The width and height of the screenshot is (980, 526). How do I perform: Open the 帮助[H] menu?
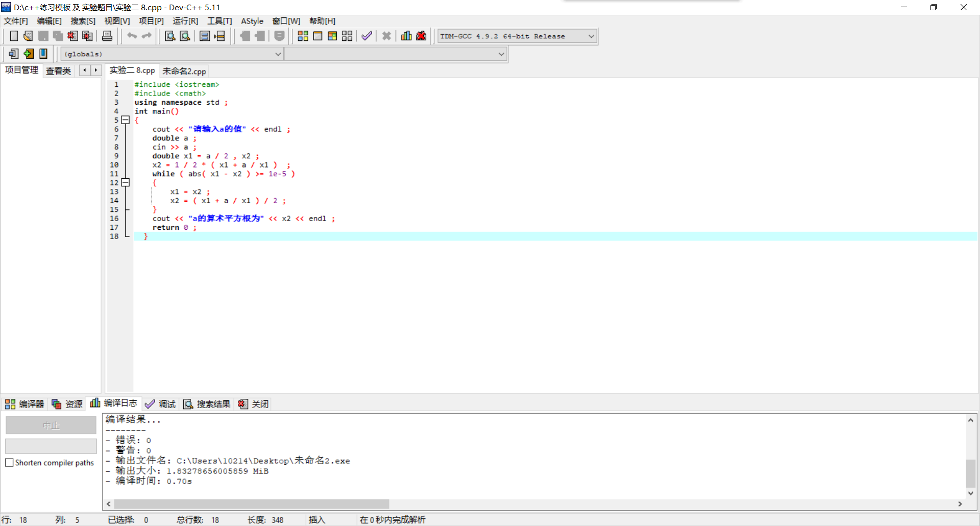323,21
